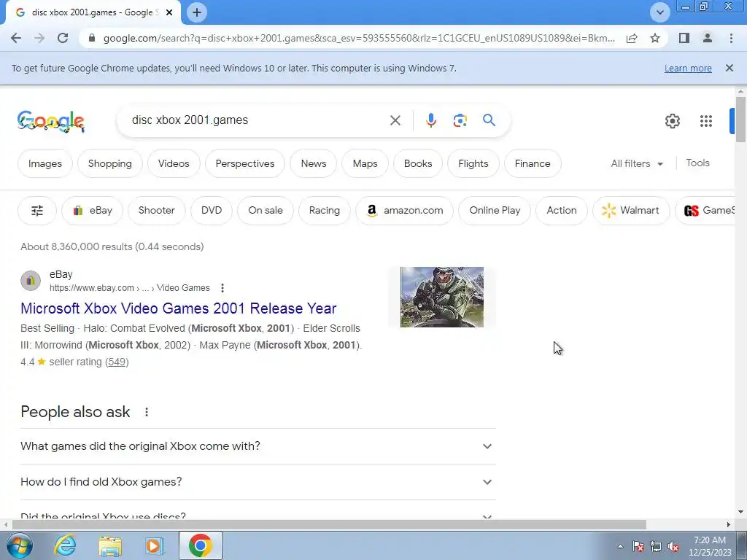Open the Halo game thumbnail

point(441,297)
